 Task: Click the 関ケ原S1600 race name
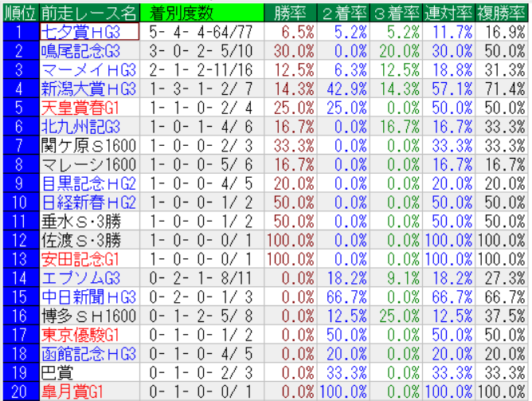click(89, 146)
